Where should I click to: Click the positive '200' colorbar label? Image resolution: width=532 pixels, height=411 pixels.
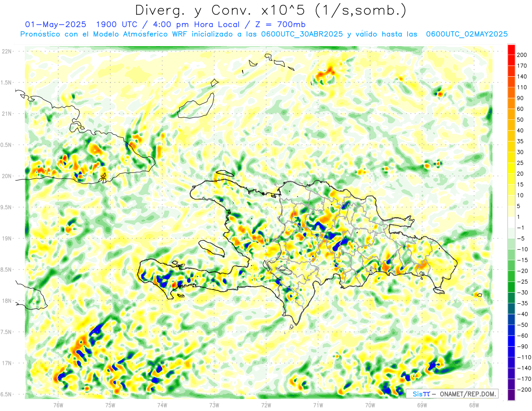click(x=522, y=55)
